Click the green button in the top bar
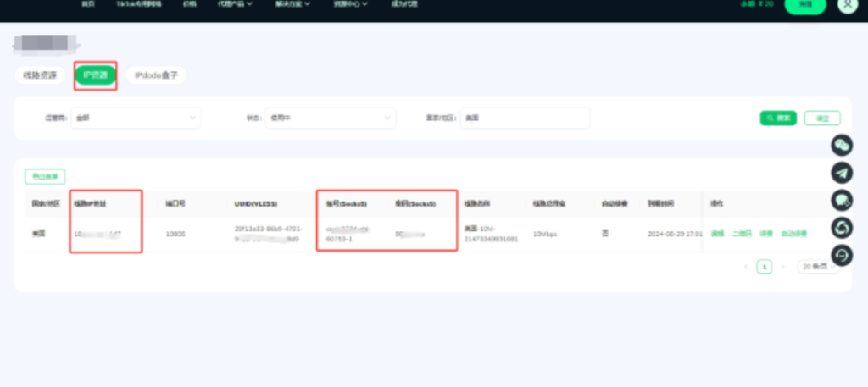The width and height of the screenshot is (868, 387). point(805,5)
